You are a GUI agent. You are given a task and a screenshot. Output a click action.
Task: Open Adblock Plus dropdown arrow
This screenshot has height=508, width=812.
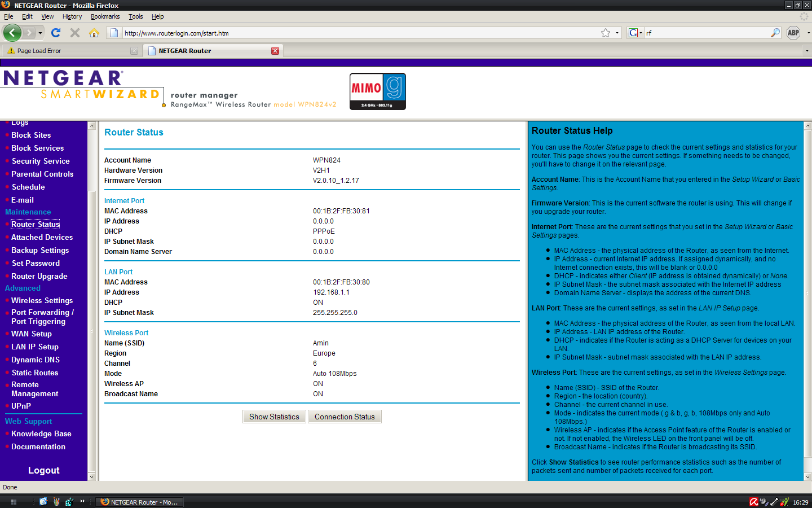point(808,33)
